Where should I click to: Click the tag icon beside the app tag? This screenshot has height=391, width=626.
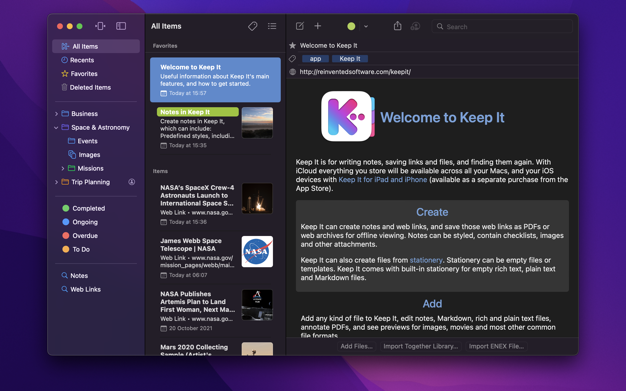click(x=292, y=59)
